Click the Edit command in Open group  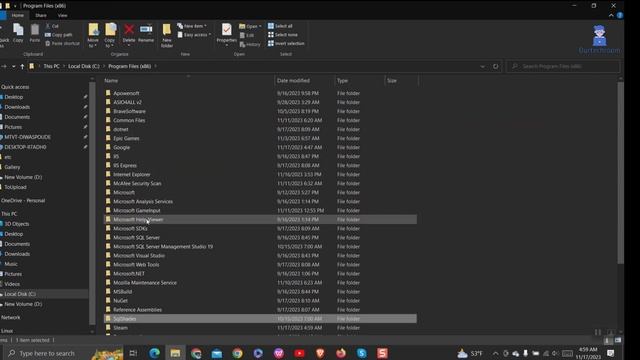[247, 35]
